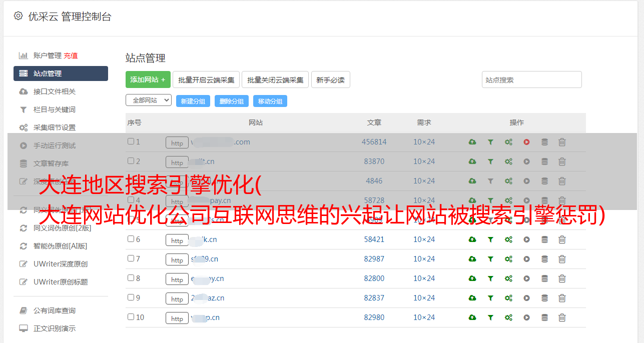The width and height of the screenshot is (644, 343).
Task: Click the red 充值 link
Action: pyautogui.click(x=71, y=55)
